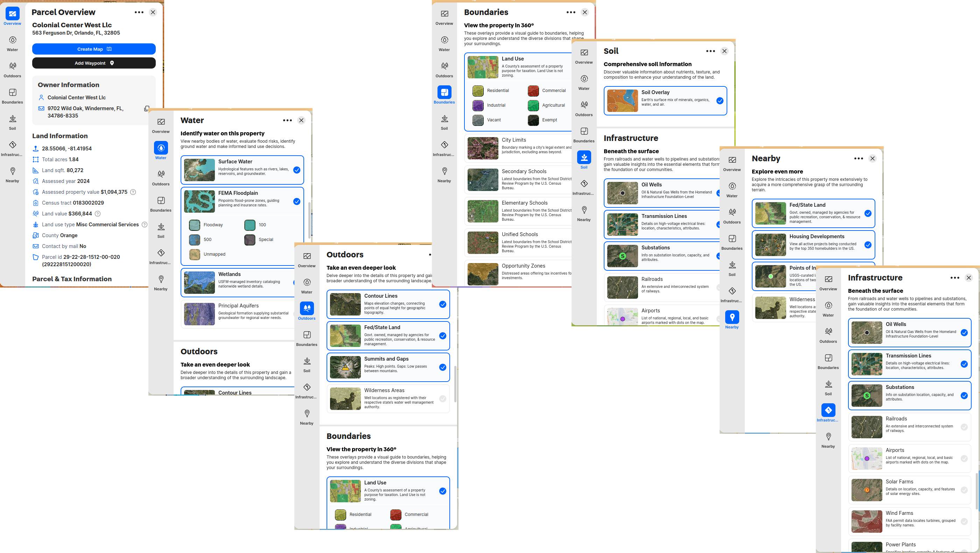Image resolution: width=980 pixels, height=553 pixels.
Task: Select Floodway color swatch in FEMA legend
Action: point(194,225)
